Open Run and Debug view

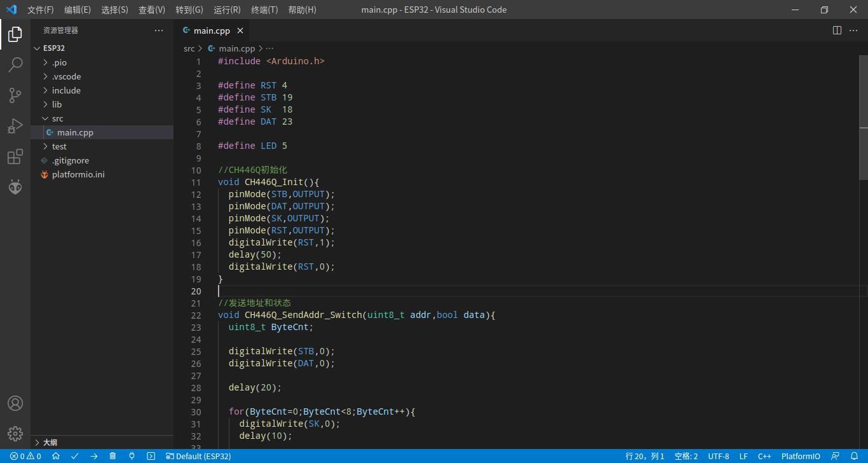[15, 126]
